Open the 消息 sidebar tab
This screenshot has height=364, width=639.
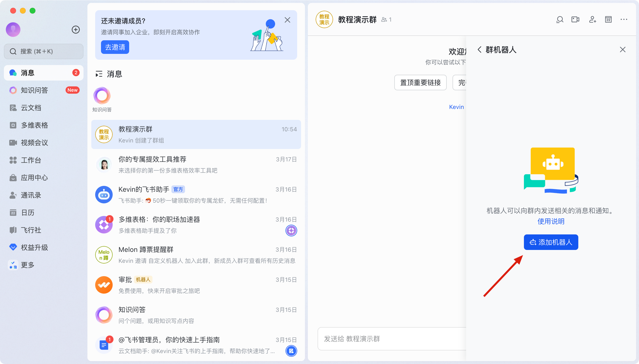click(x=44, y=73)
